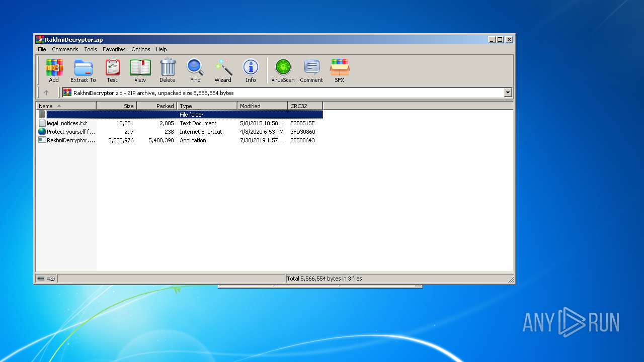Sort by CRC32 column header
Image resolution: width=644 pixels, height=362 pixels.
tap(305, 106)
